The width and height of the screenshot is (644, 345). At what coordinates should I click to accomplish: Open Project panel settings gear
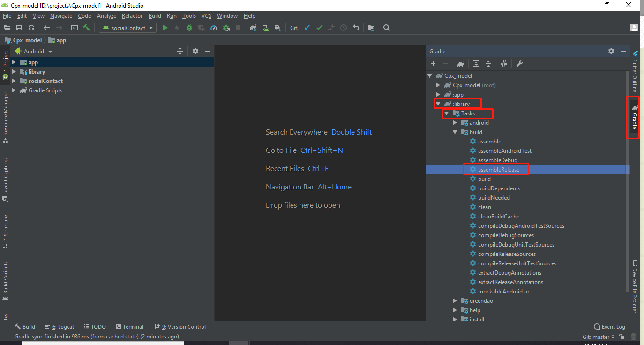point(195,51)
